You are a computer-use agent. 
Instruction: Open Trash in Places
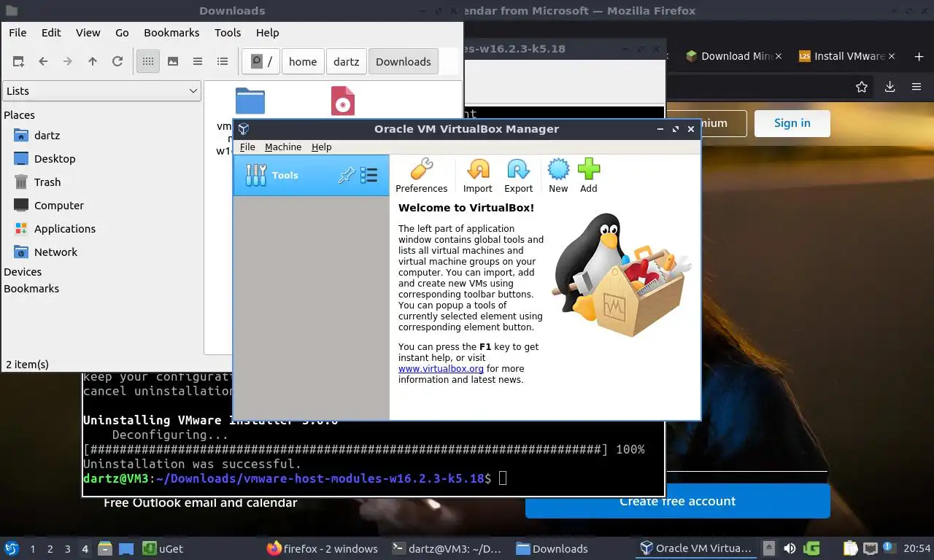pyautogui.click(x=47, y=182)
